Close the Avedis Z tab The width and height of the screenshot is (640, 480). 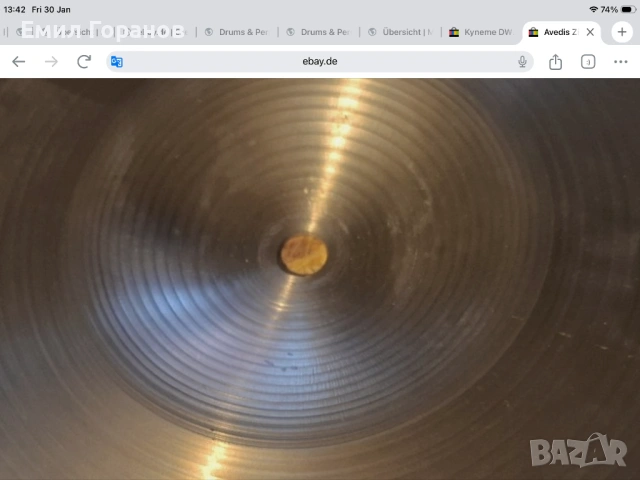(x=590, y=32)
